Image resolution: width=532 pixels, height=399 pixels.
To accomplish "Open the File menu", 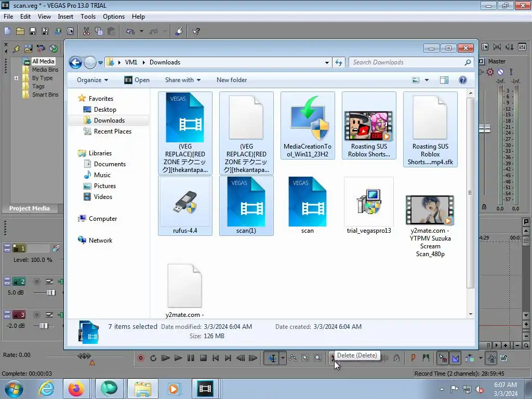I will click(8, 17).
